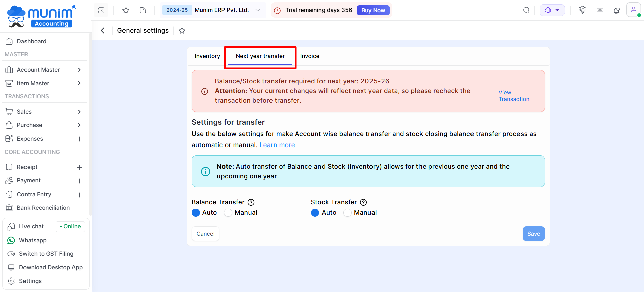Image resolution: width=644 pixels, height=292 pixels.
Task: Switch to the Invoice tab
Action: point(310,56)
